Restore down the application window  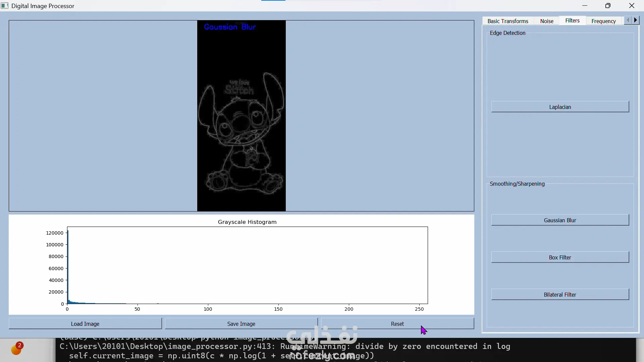pyautogui.click(x=608, y=6)
